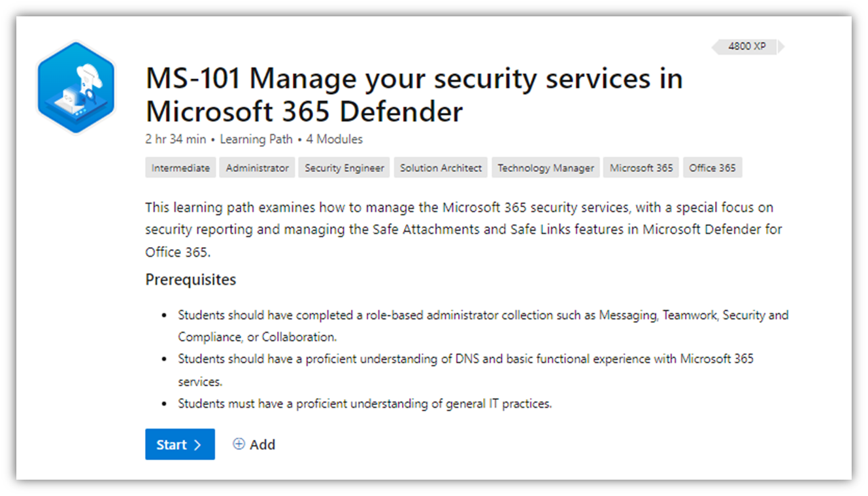Select the Office 365 product tag
The height and width of the screenshot is (496, 868).
click(712, 167)
